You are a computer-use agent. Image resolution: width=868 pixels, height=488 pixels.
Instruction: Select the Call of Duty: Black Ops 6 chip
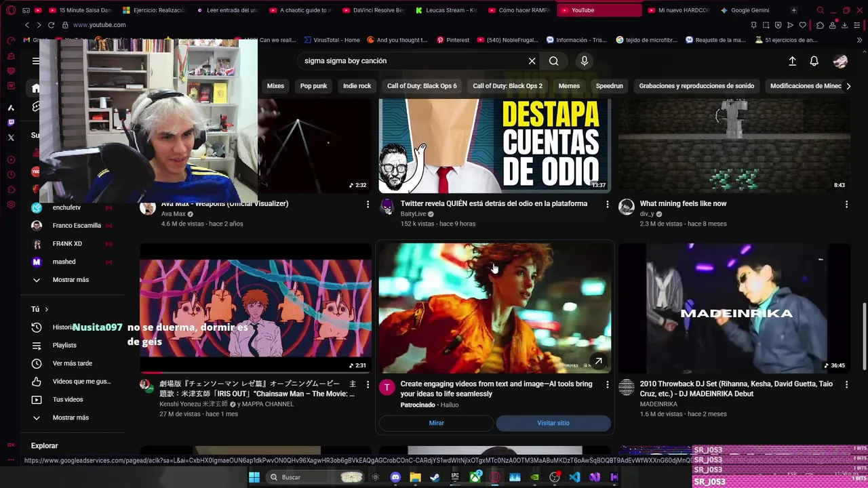pyautogui.click(x=422, y=86)
